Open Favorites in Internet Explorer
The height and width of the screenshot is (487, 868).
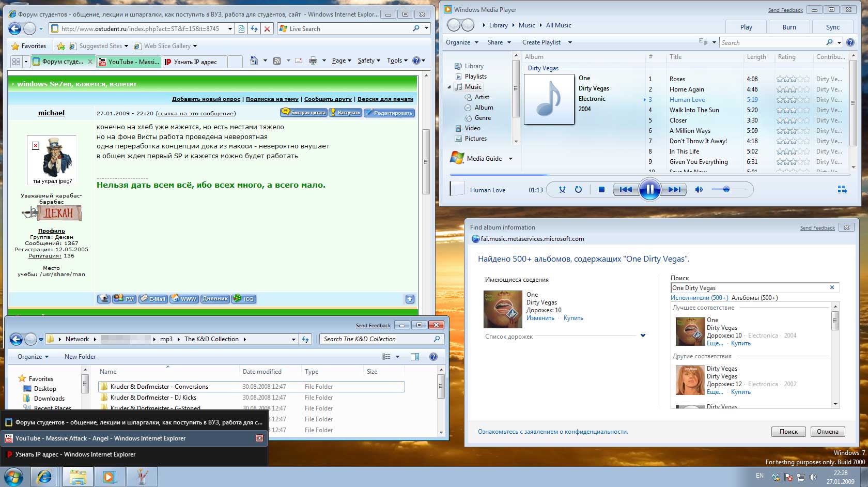coord(29,46)
